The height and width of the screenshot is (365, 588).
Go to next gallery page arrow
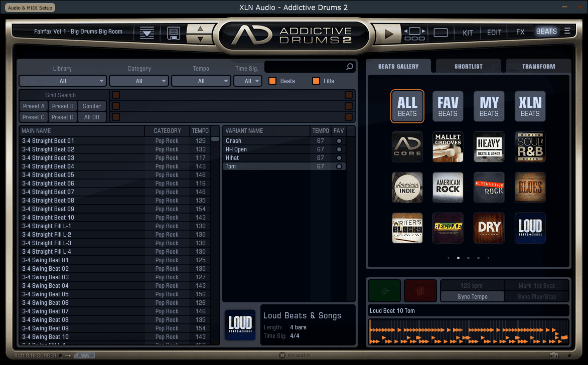click(x=488, y=258)
